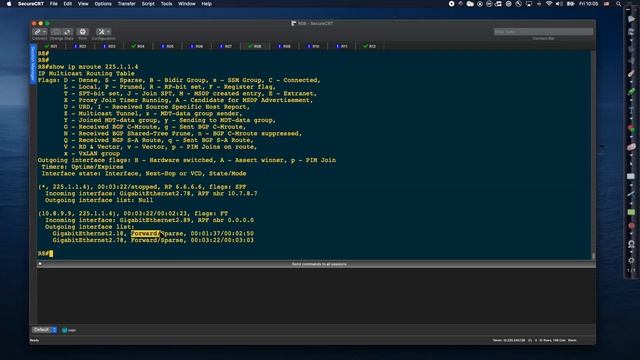Image resolution: width=640 pixels, height=360 pixels.
Task: Select the green highlighter in annotation palette
Action: point(631,92)
